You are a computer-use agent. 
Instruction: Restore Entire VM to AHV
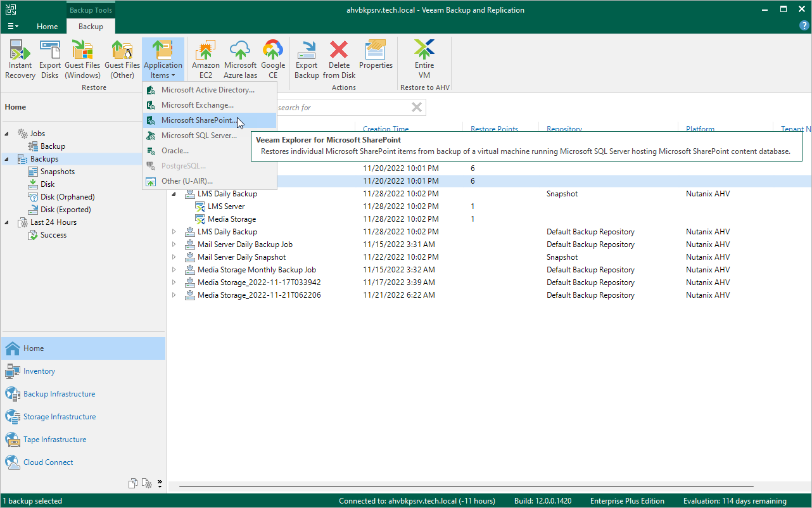424,60
